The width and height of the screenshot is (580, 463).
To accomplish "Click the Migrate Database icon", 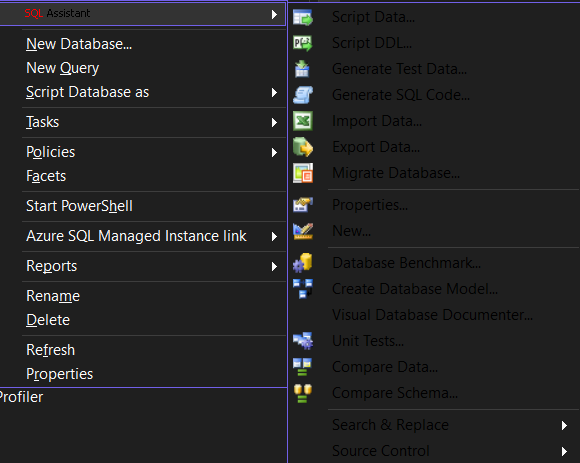I will click(x=303, y=173).
